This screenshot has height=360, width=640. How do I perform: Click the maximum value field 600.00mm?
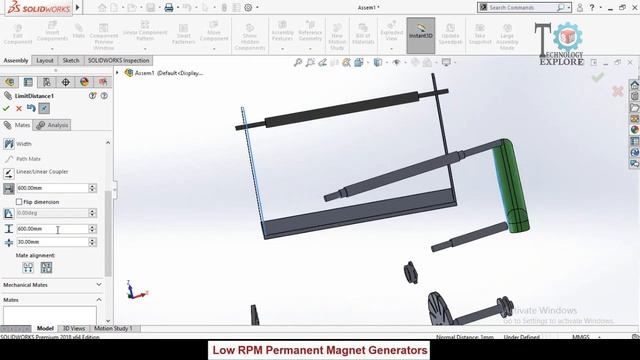pos(52,229)
